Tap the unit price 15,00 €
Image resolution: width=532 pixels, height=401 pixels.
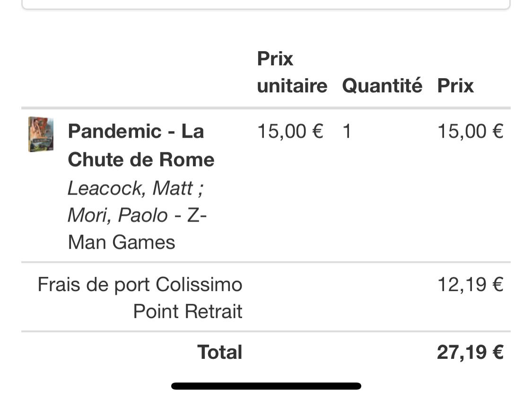click(x=290, y=131)
